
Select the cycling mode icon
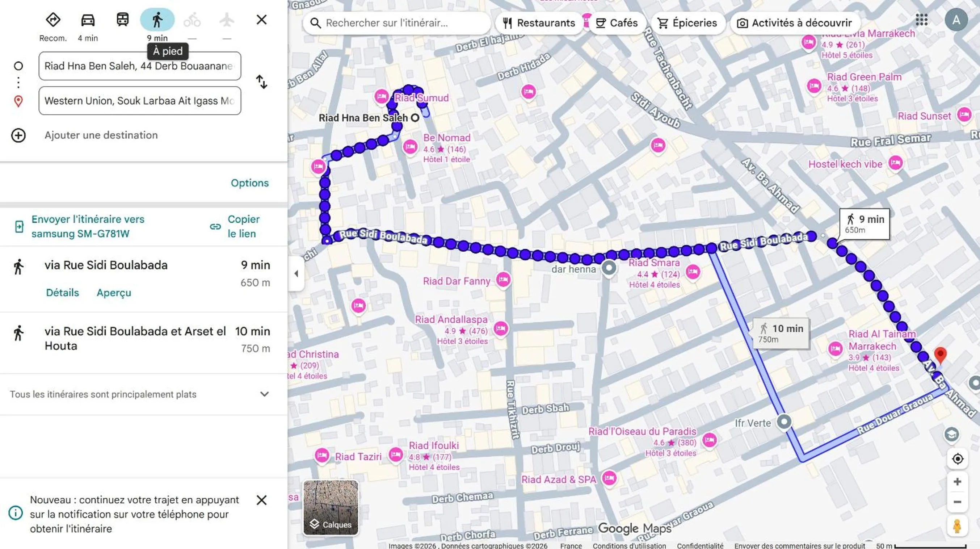pos(192,20)
